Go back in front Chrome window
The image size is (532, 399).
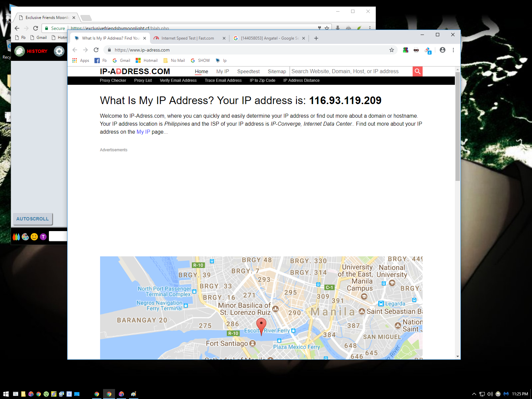(75, 50)
